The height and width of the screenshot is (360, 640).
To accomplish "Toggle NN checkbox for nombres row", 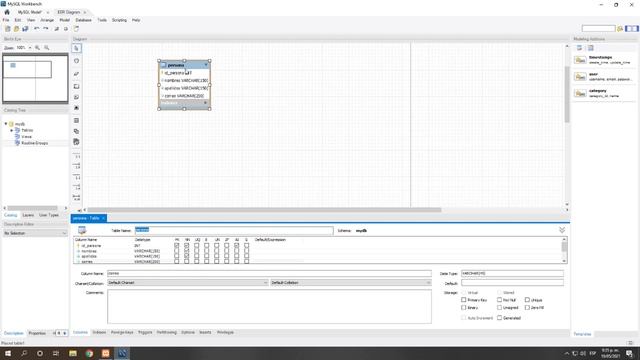I will click(x=187, y=251).
